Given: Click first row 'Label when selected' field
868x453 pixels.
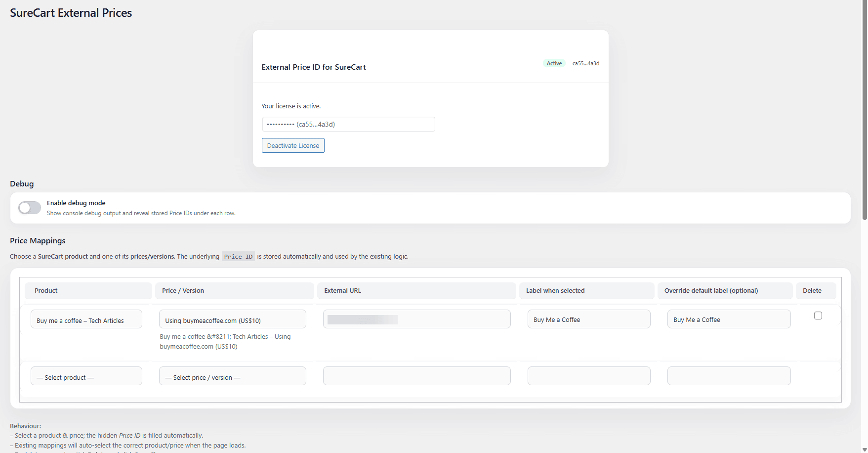Looking at the screenshot, I should pos(588,319).
